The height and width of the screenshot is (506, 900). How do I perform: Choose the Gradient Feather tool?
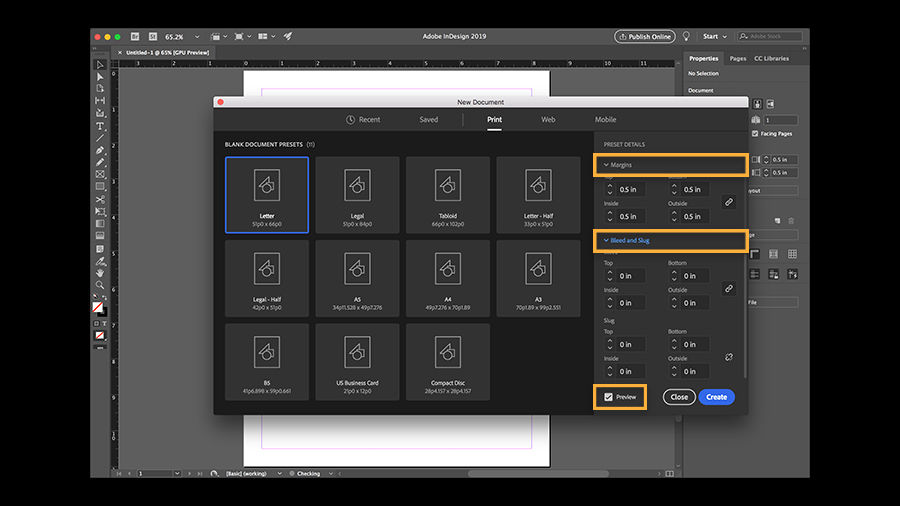[100, 236]
